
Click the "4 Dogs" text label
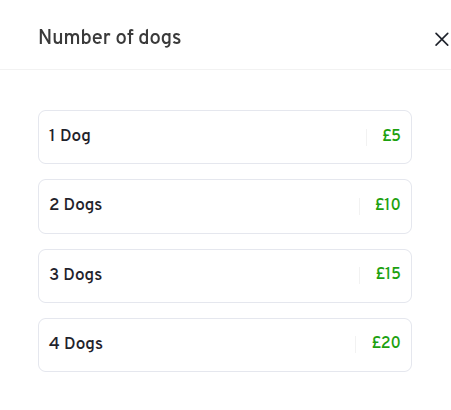click(76, 344)
